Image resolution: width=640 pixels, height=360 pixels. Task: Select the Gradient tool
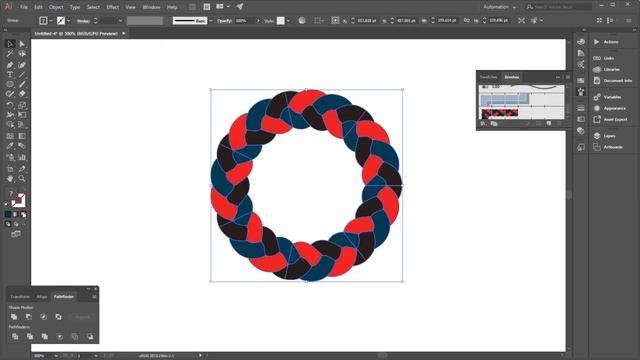coord(22,136)
